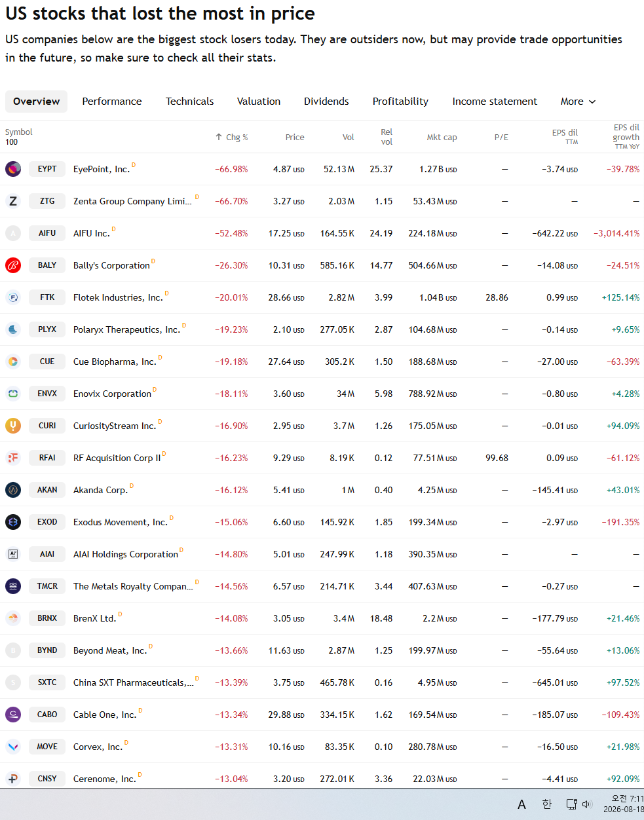This screenshot has height=820, width=644.
Task: Click the Exodus Movement logo icon
Action: (x=13, y=522)
